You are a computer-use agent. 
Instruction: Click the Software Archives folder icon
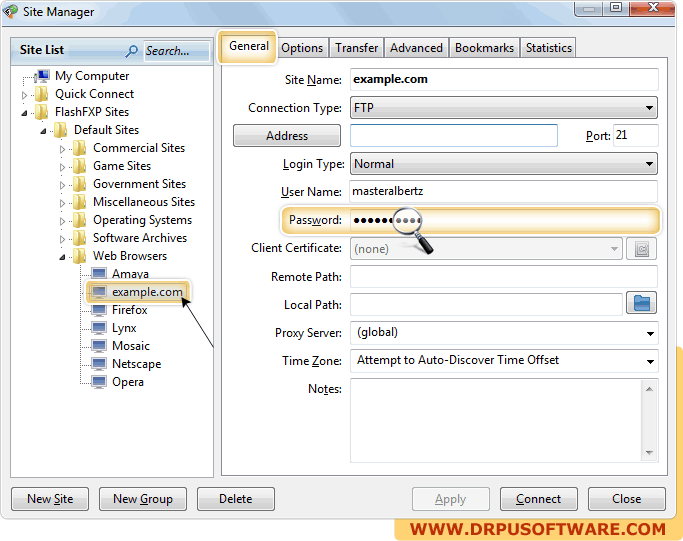point(80,238)
